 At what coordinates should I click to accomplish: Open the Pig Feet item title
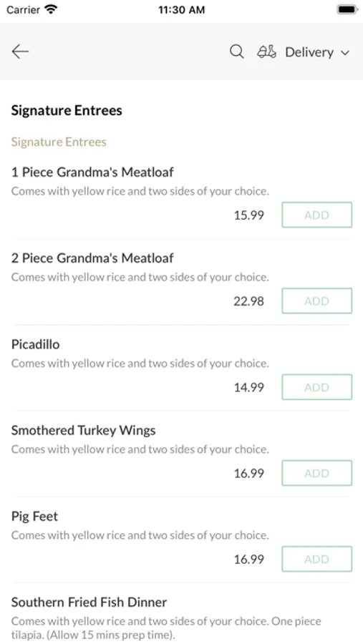click(x=34, y=516)
